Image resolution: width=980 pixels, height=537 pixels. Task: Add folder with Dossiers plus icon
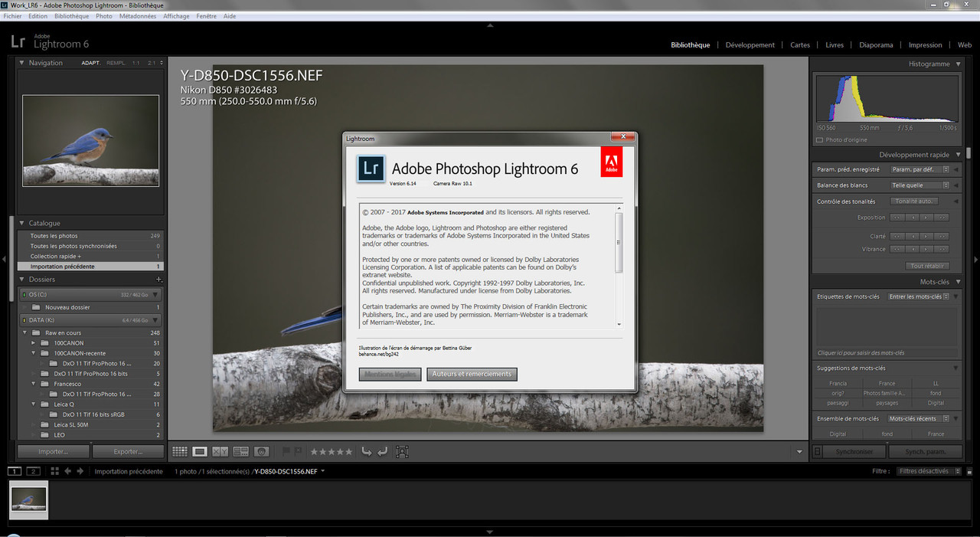[159, 280]
